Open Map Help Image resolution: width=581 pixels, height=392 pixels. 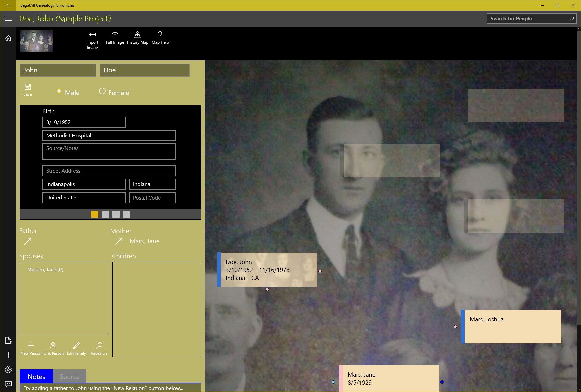160,38
